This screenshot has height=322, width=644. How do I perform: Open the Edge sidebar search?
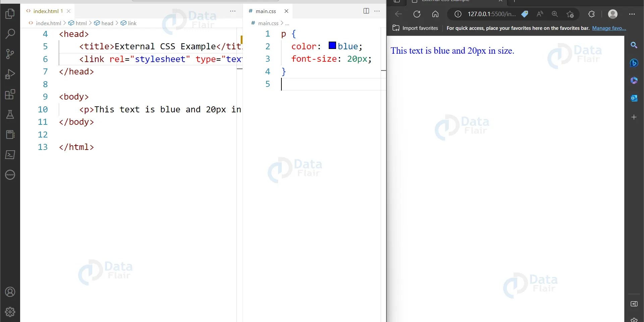coord(634,45)
